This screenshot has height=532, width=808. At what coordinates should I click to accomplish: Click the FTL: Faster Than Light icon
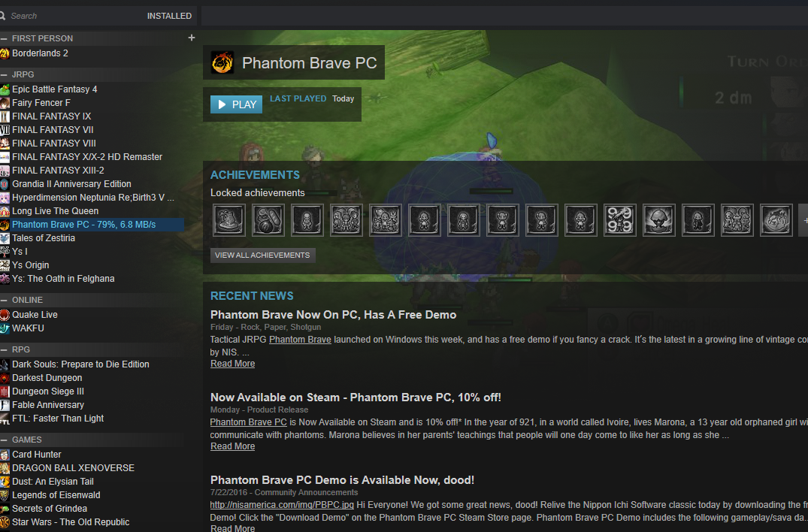point(5,419)
